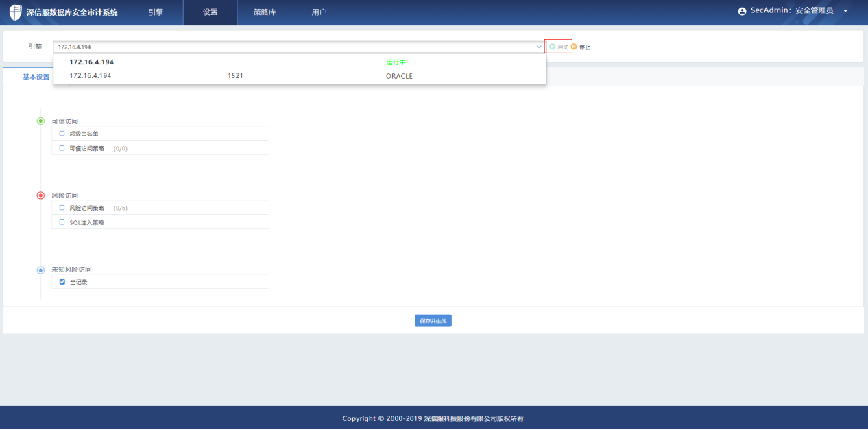This screenshot has width=868, height=430.
Task: Go to the 策略库 navigation item
Action: coord(265,12)
